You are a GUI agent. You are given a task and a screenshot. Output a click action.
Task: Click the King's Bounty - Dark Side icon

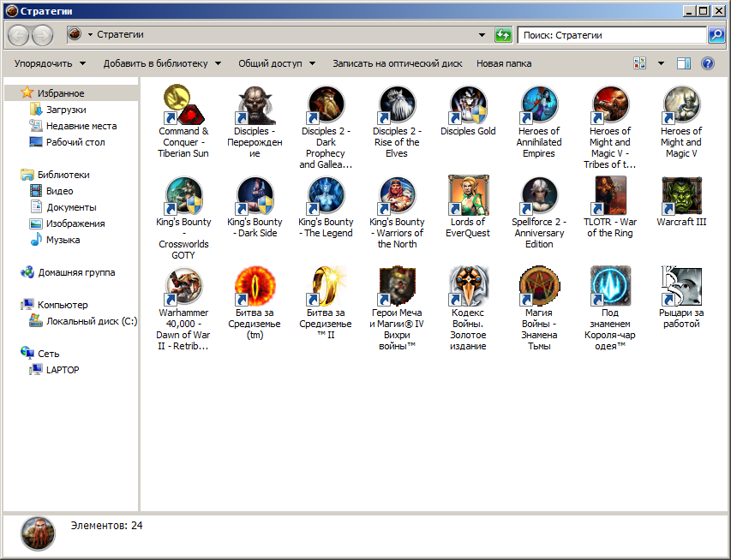pyautogui.click(x=255, y=196)
